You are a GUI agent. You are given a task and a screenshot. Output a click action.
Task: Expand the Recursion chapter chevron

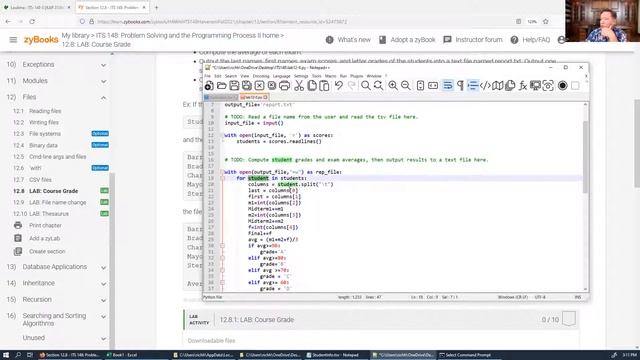(104, 300)
